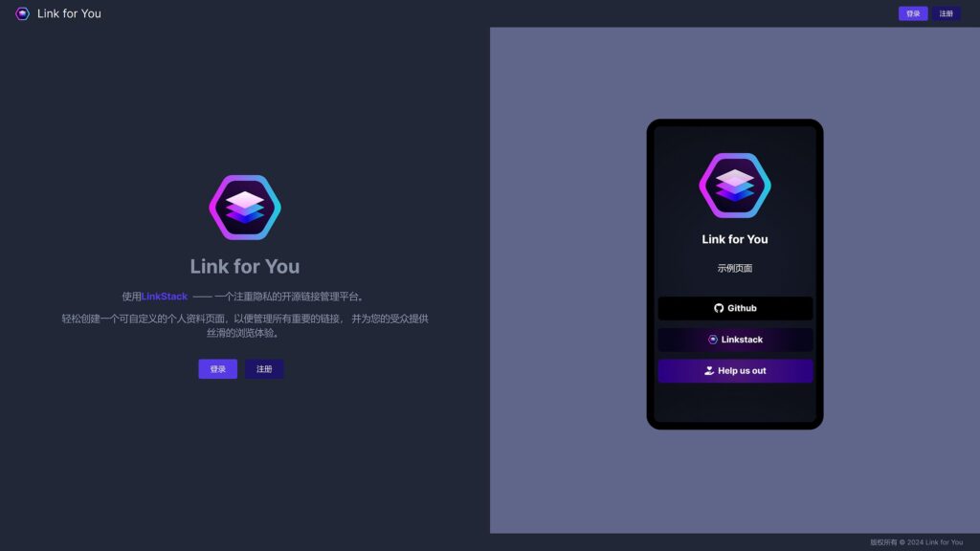Image resolution: width=980 pixels, height=551 pixels.
Task: Open the "Help us out" button
Action: pyautogui.click(x=735, y=370)
